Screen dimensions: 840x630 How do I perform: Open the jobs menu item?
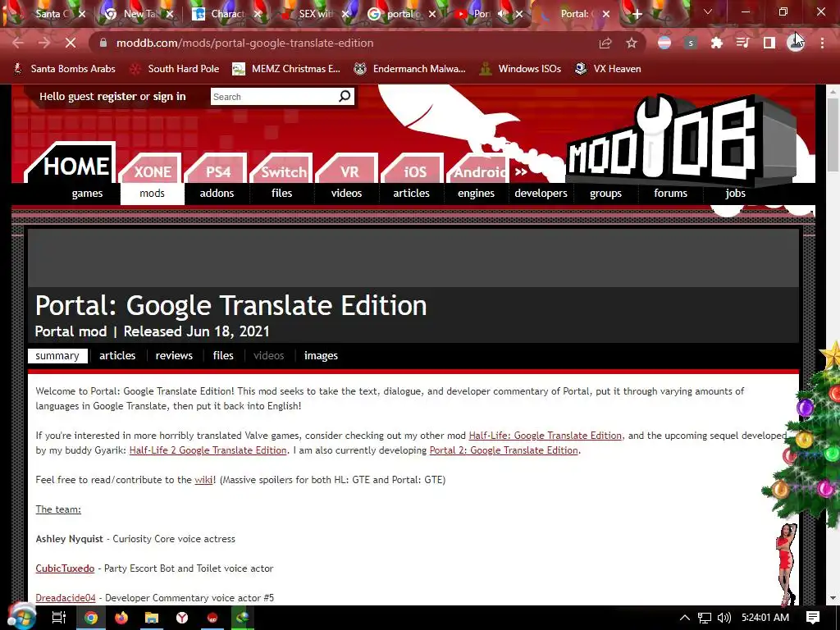click(736, 193)
